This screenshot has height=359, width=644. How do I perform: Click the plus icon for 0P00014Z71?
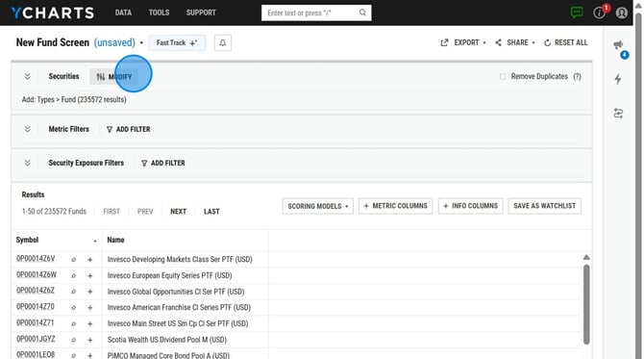coord(90,323)
